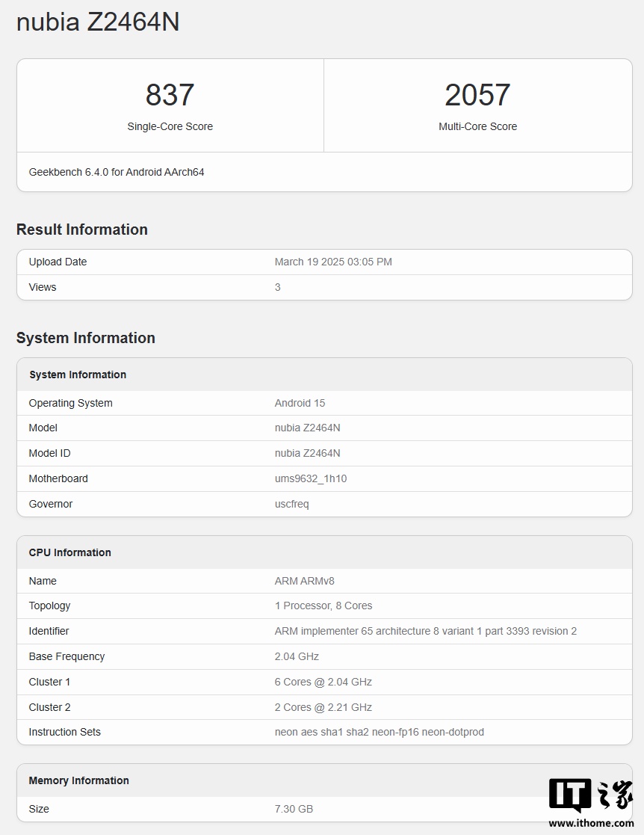Select the Multi-Core Score value 2057
The image size is (644, 835).
478,94
